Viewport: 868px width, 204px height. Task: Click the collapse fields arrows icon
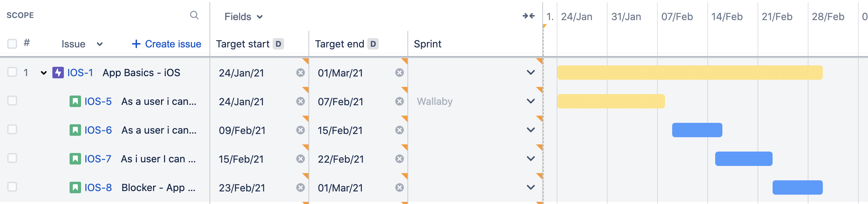529,16
